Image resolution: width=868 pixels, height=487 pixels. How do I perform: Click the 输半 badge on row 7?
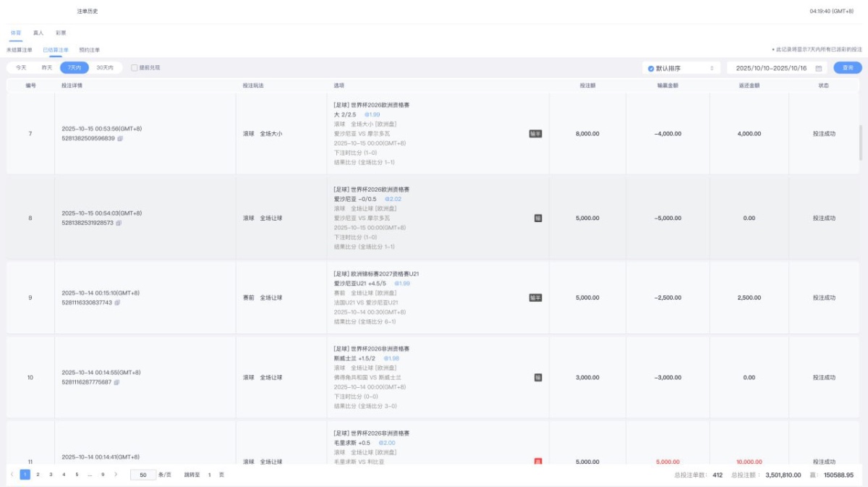[536, 133]
